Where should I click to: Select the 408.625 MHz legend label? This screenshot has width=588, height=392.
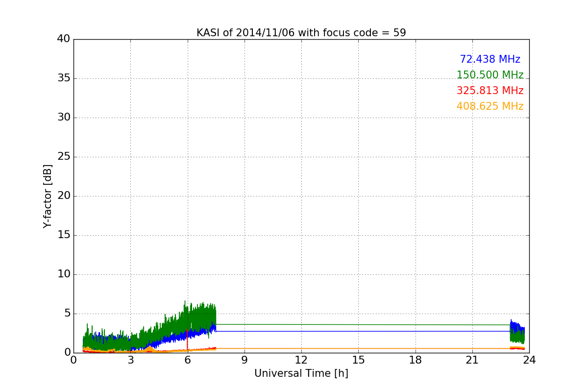click(490, 106)
